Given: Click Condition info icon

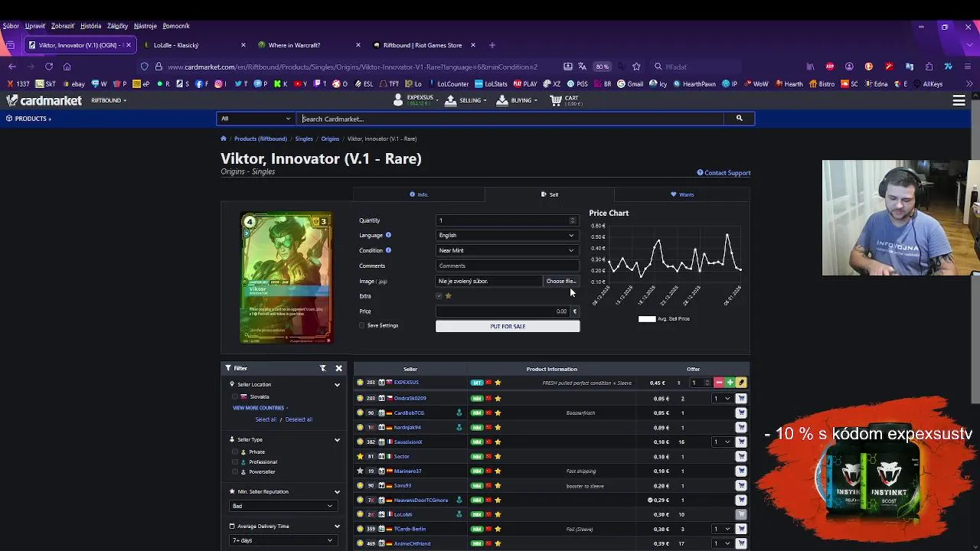Looking at the screenshot, I should click(388, 250).
